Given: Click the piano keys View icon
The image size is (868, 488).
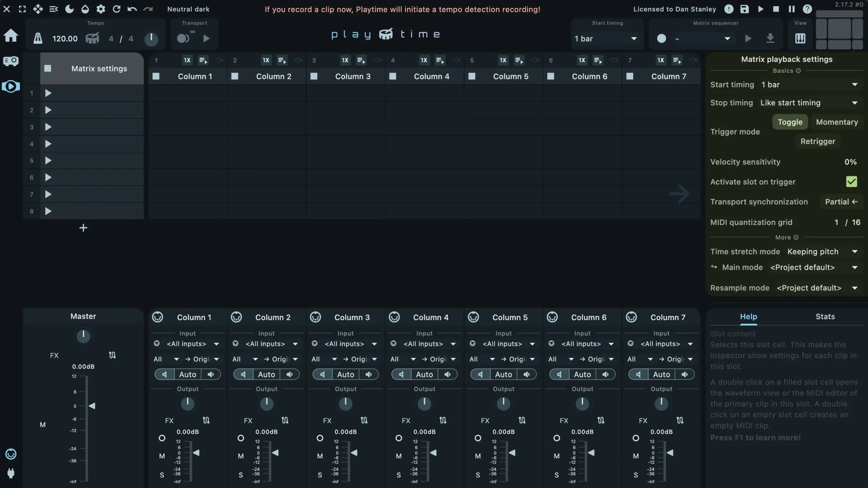Looking at the screenshot, I should click(x=800, y=38).
